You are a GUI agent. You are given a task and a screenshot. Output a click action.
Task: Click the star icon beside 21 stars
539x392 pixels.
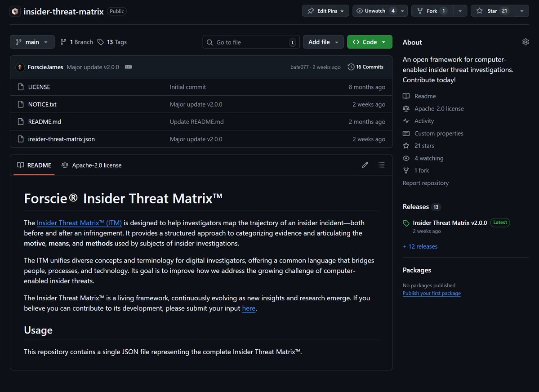(406, 146)
